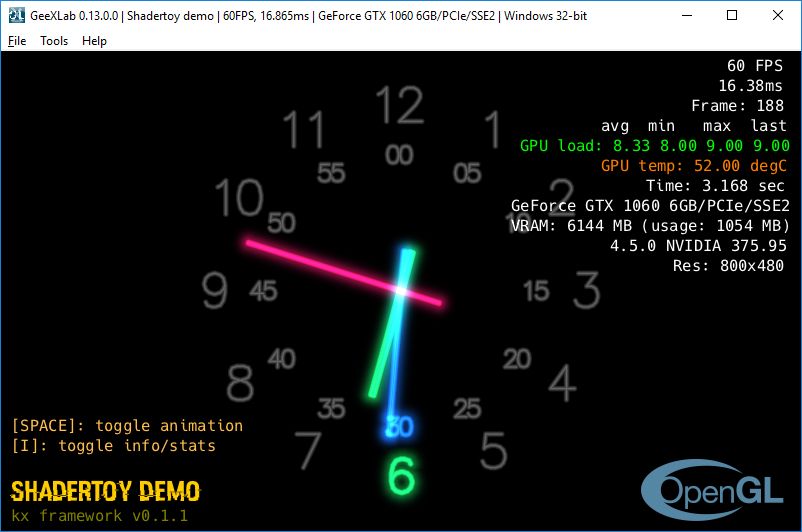This screenshot has height=532, width=802.
Task: Click the number 7 on the clock face
Action: (308, 450)
